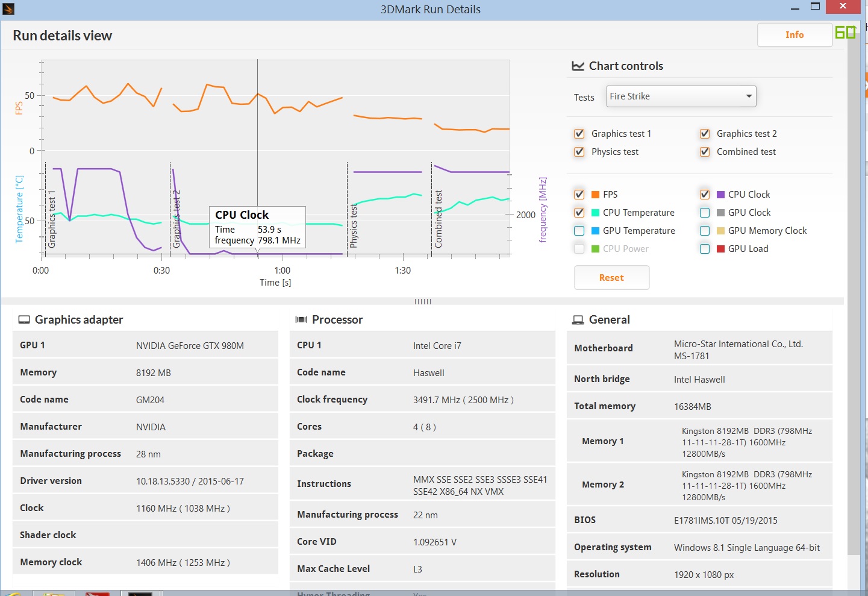Click the '8192 MB' memory value

[154, 373]
